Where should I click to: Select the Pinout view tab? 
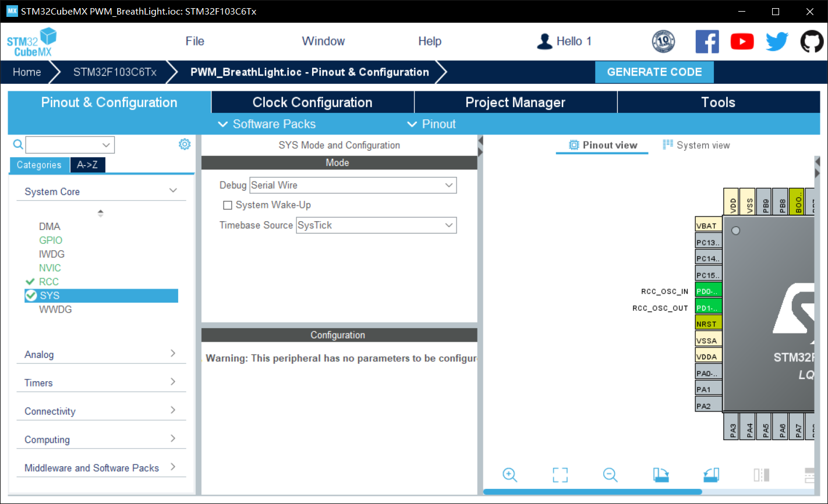pyautogui.click(x=603, y=145)
